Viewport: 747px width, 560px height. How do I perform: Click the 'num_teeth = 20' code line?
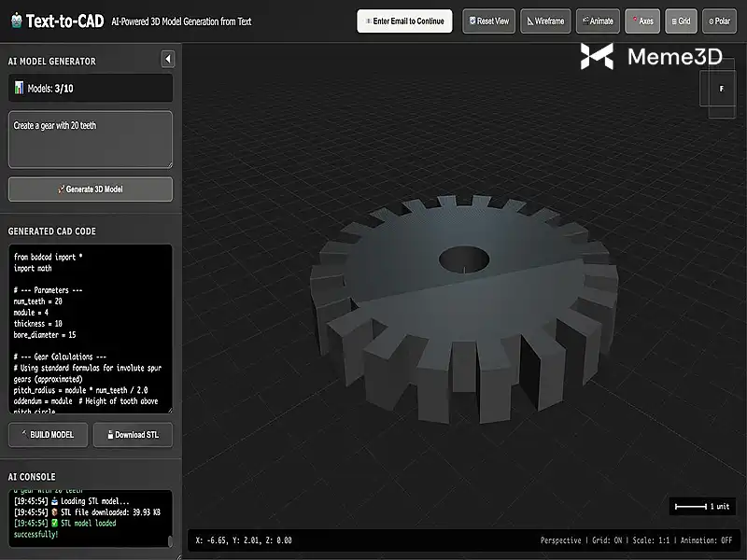(38, 301)
